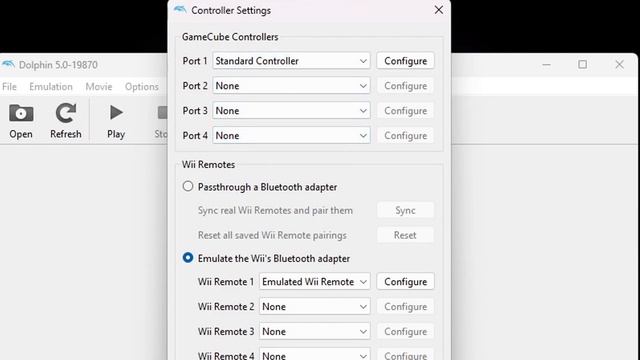Click the GameCube Controllers group label

(230, 37)
